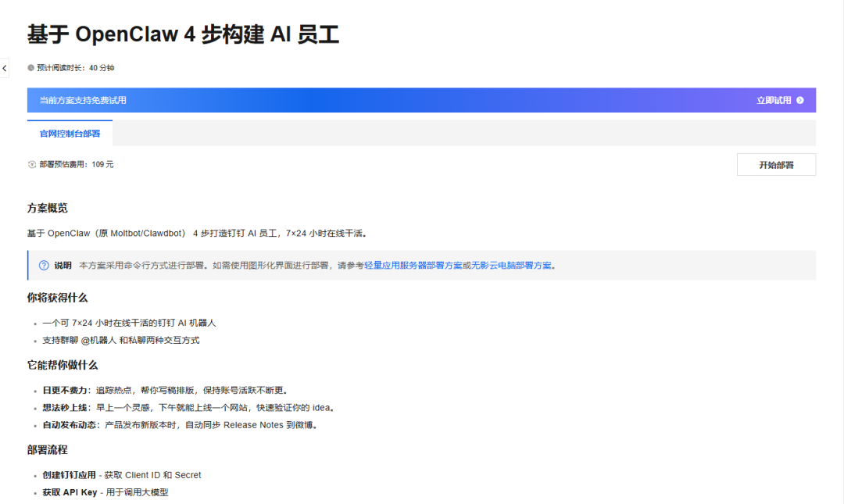Click the 想法秒上线 bullet item
The image size is (844, 504).
click(189, 408)
